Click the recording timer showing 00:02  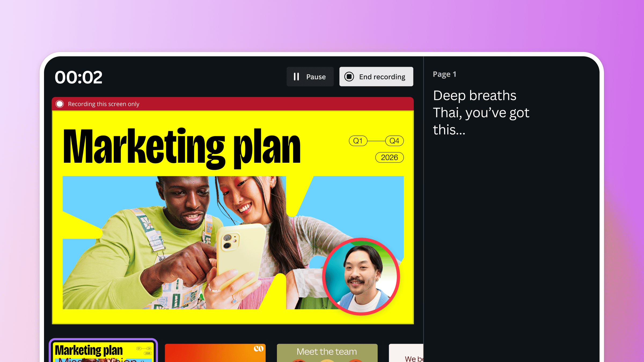tap(79, 77)
